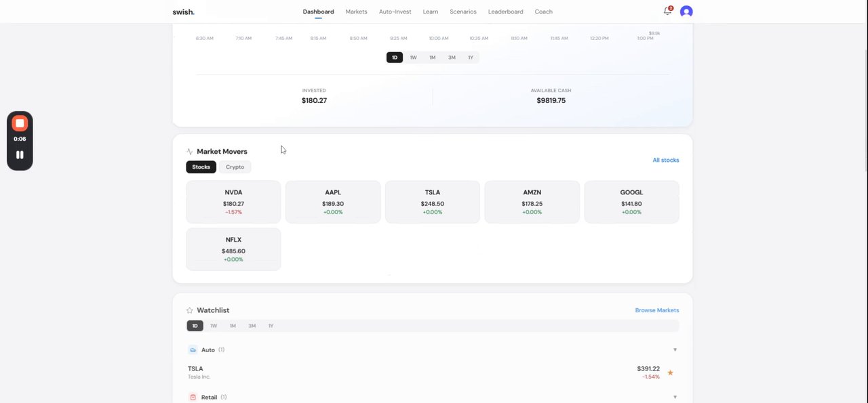Go to the Dashboard tab

click(318, 12)
